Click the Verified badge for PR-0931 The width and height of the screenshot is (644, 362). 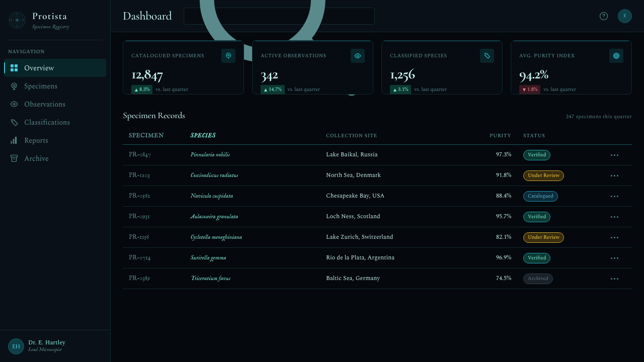tap(537, 217)
